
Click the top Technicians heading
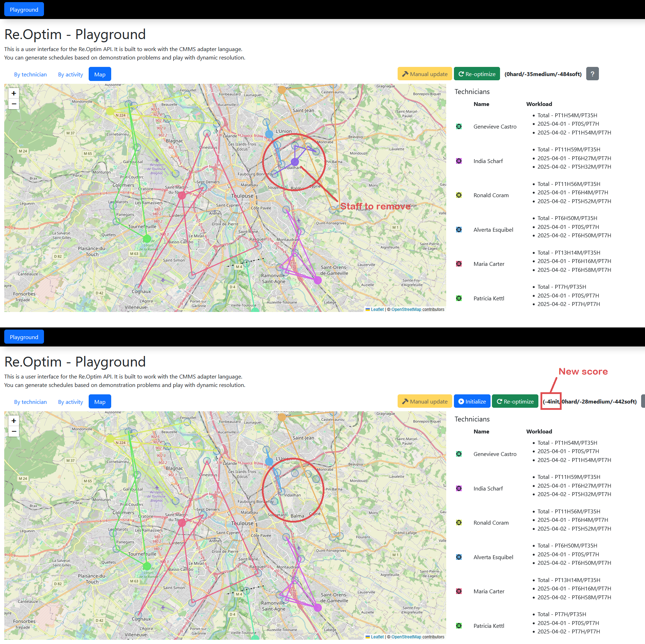[x=472, y=92]
